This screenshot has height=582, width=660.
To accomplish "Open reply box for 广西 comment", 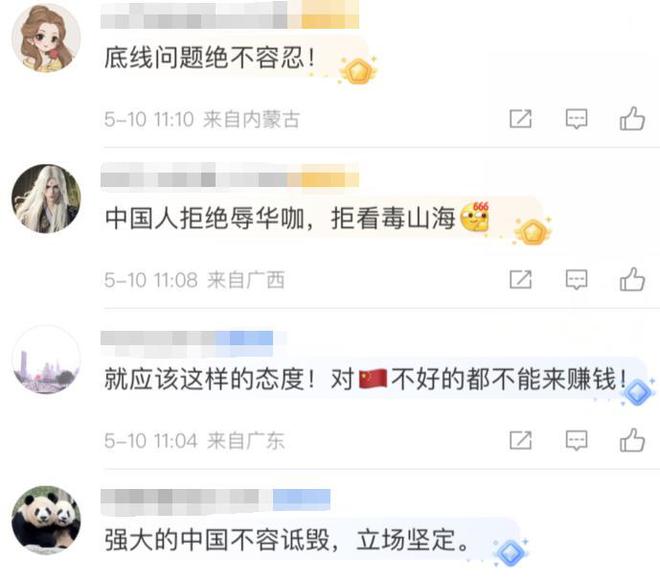I will [576, 279].
